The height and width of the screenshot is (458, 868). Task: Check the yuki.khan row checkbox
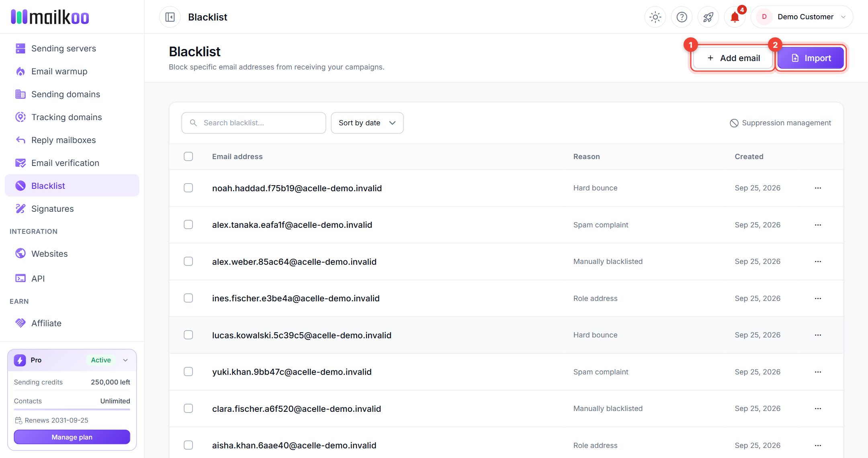coord(188,372)
